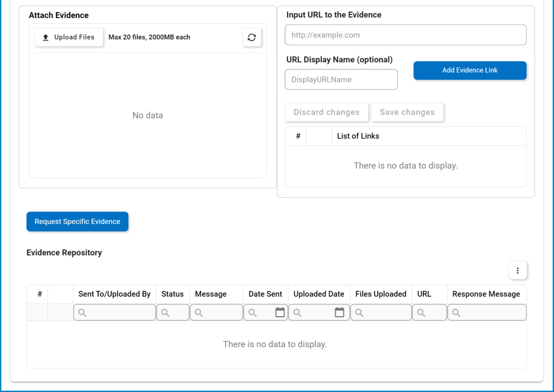
Task: Click the Status column header to sort
Action: pos(172,294)
